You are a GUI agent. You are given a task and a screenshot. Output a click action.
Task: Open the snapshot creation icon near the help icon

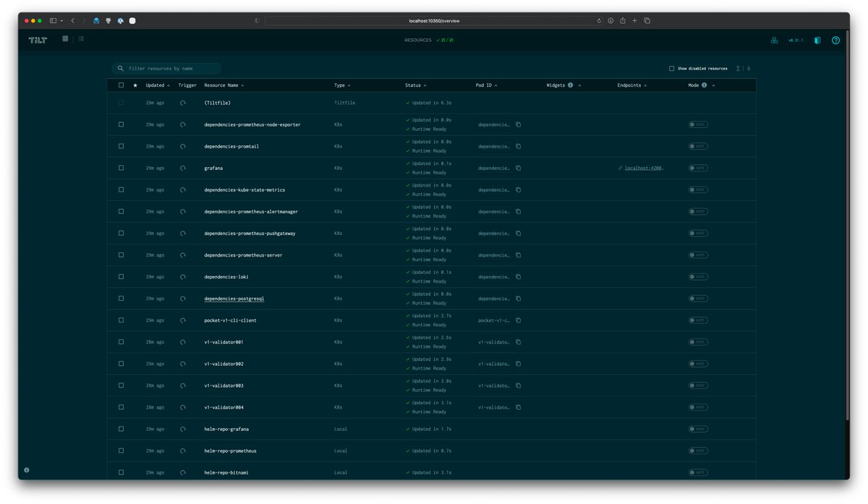coord(817,40)
